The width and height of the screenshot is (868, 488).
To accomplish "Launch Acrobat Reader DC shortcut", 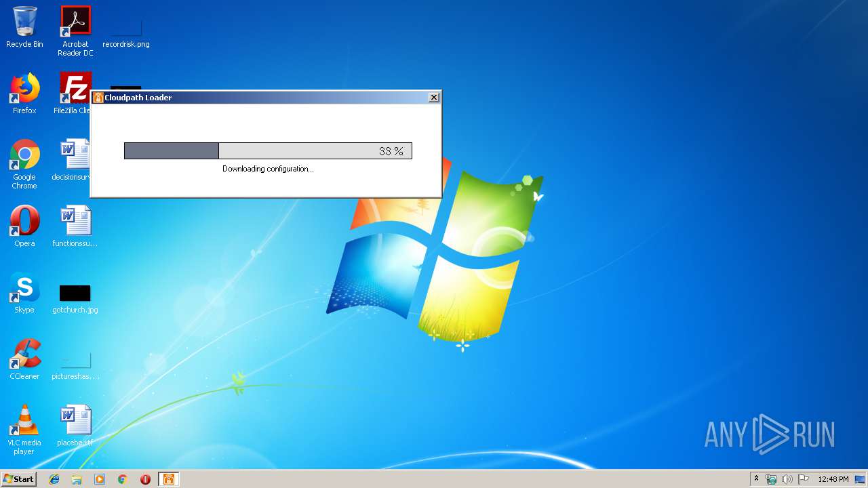I will [75, 30].
